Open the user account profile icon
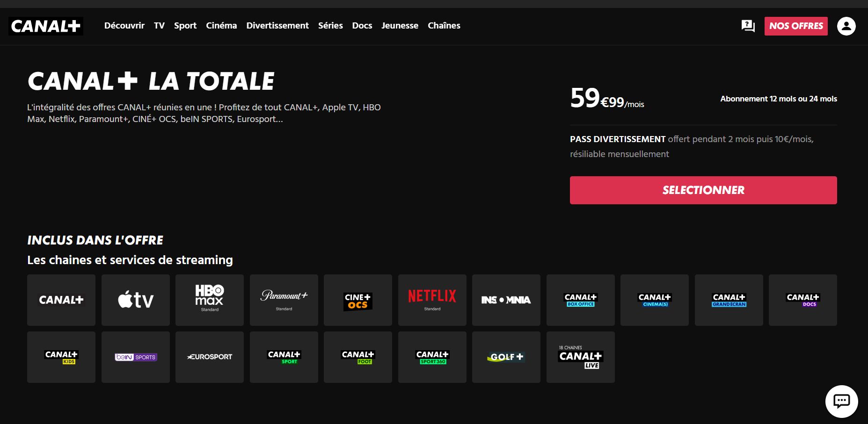Viewport: 868px width, 424px height. pyautogui.click(x=846, y=26)
